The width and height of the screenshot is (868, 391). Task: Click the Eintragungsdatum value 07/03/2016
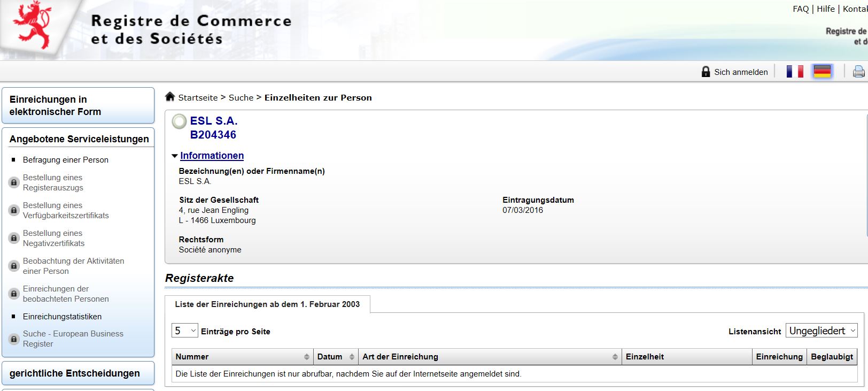coord(523,210)
